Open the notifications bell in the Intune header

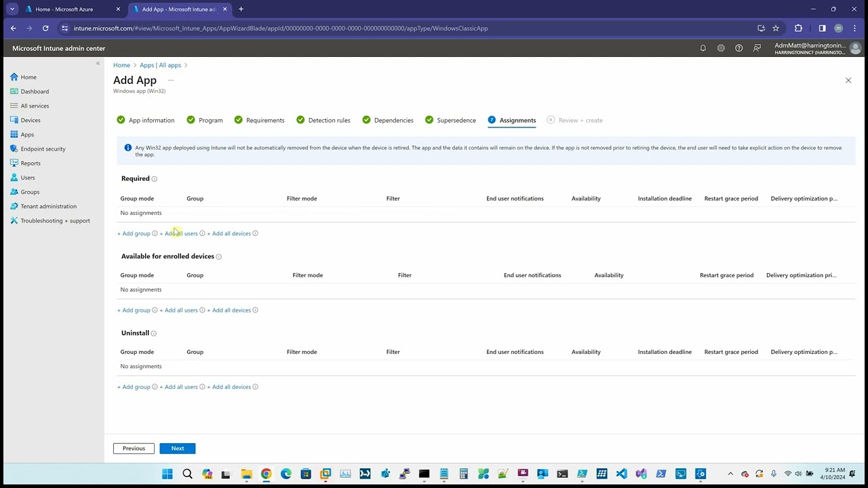click(x=703, y=48)
